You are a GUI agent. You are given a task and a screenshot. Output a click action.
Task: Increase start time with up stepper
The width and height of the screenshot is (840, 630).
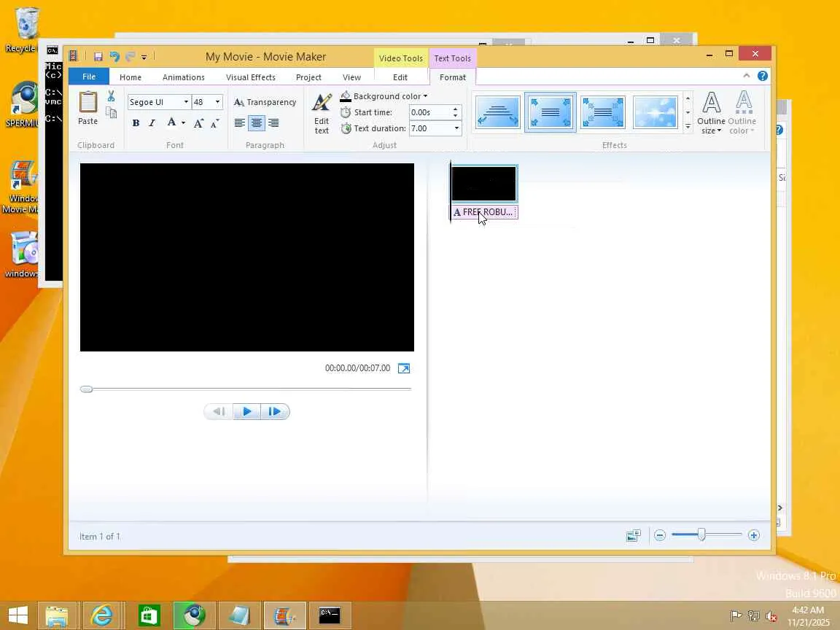(x=455, y=109)
